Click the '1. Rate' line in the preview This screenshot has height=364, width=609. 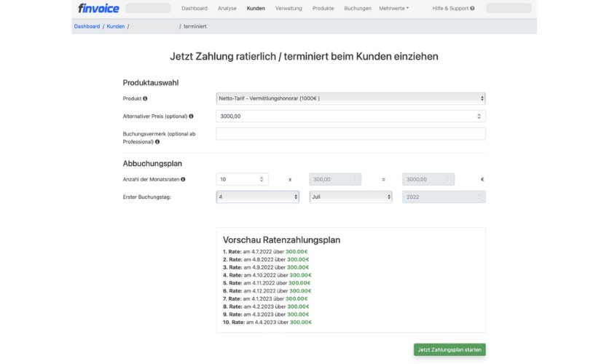coord(265,252)
